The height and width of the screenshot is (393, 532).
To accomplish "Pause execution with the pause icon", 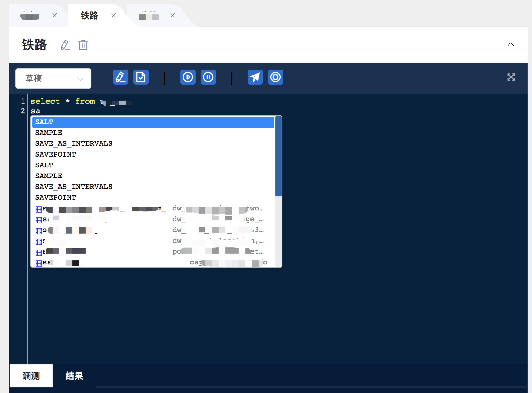I will coord(208,77).
